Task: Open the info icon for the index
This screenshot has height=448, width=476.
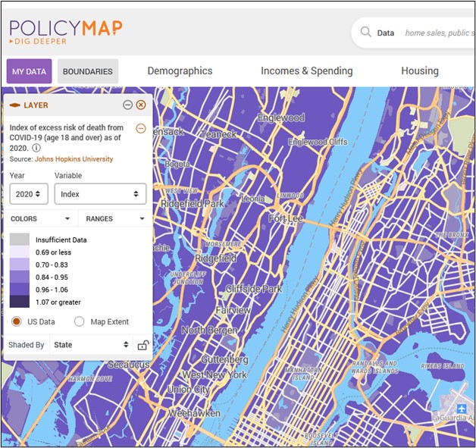Action: pyautogui.click(x=36, y=148)
